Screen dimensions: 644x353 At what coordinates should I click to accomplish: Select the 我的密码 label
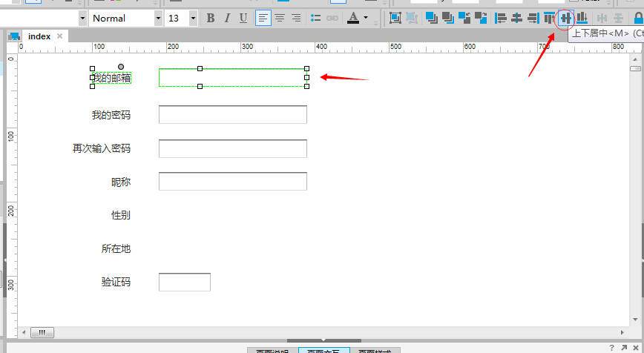point(111,115)
